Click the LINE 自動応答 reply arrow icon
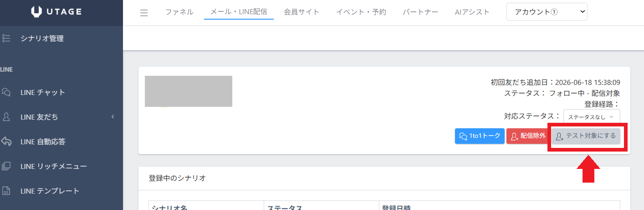Viewport: 644px width, 210px height. point(6,142)
